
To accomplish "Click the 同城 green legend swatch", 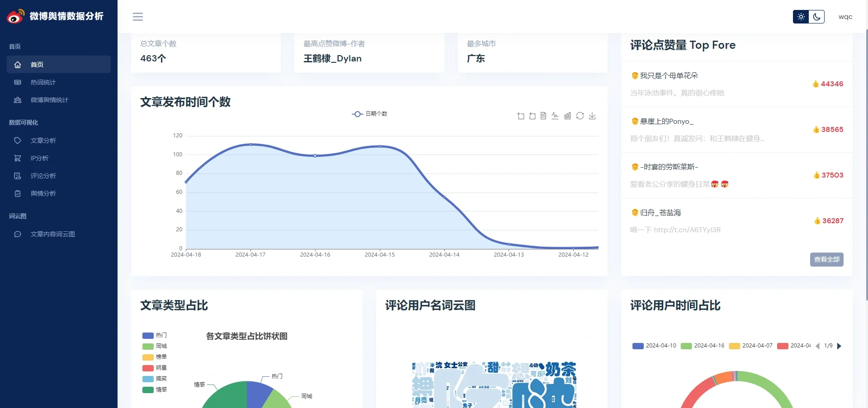I will (148, 347).
